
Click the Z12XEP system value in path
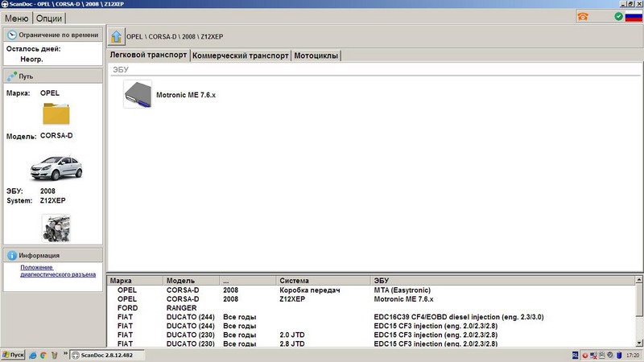coord(52,200)
